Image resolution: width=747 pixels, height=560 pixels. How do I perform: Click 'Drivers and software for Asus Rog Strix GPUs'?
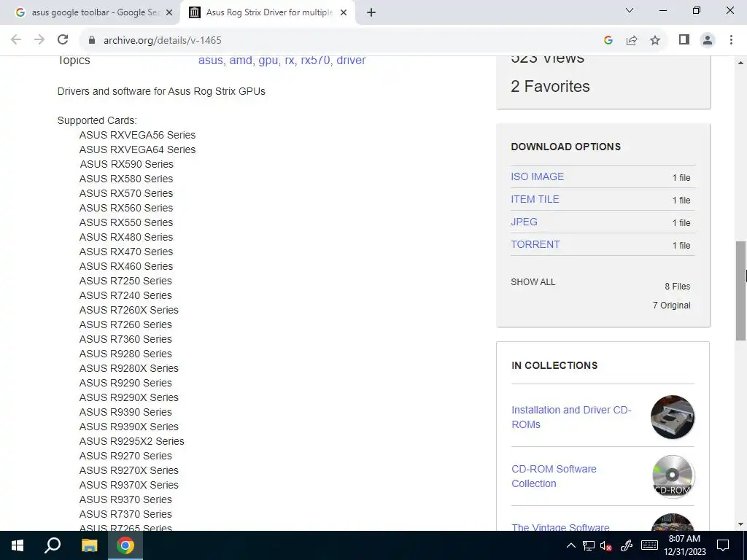coord(161,91)
